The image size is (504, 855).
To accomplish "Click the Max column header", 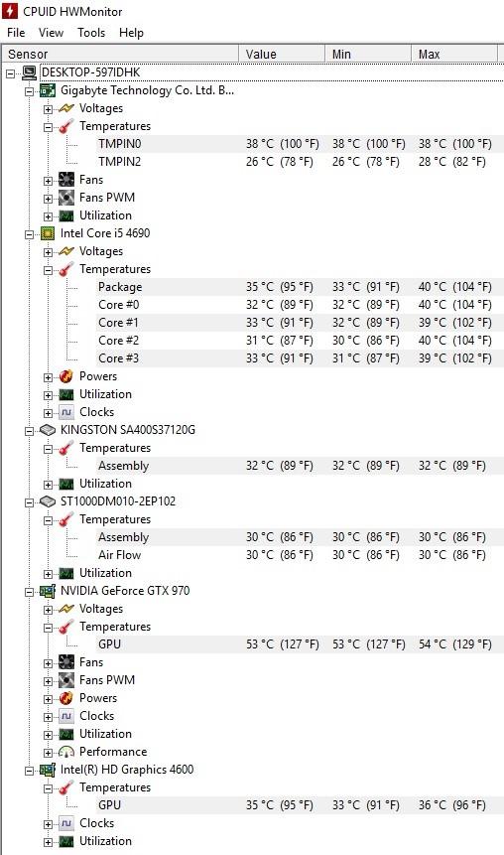I will [454, 54].
